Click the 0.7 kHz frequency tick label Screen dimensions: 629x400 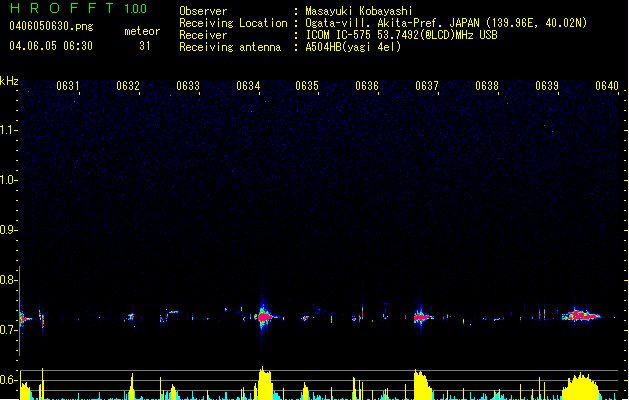point(8,330)
